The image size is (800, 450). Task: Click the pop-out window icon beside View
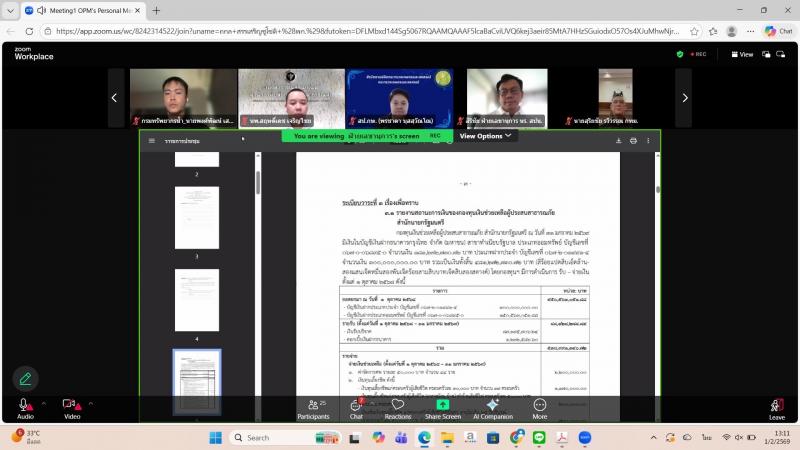tap(766, 54)
